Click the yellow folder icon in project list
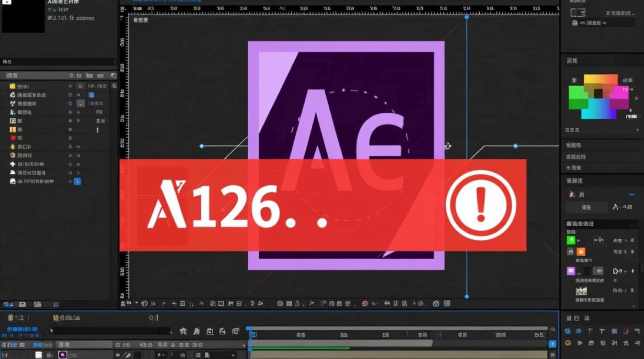 (12, 86)
